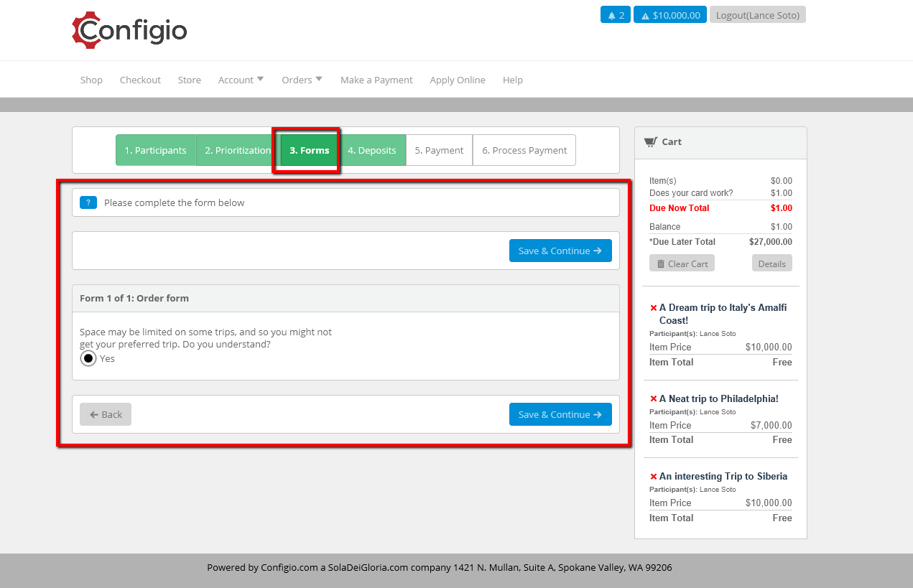Screen dimensions: 913x588
Task: Click the Clear Cart button
Action: tap(682, 263)
